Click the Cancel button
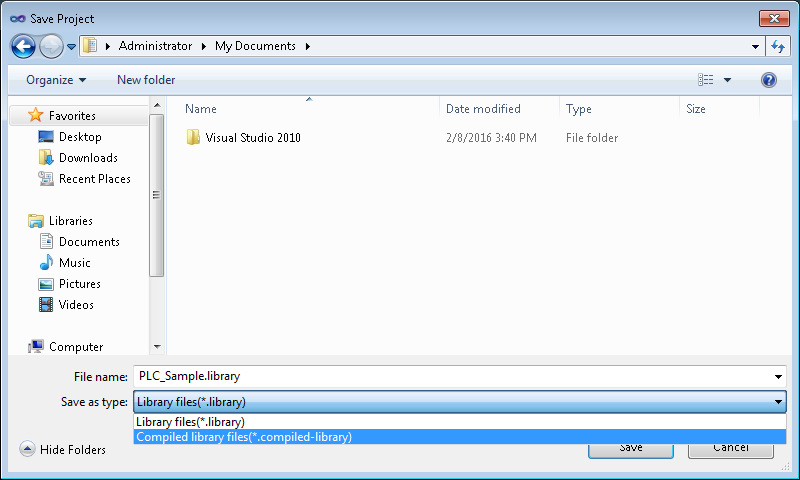 pos(731,450)
